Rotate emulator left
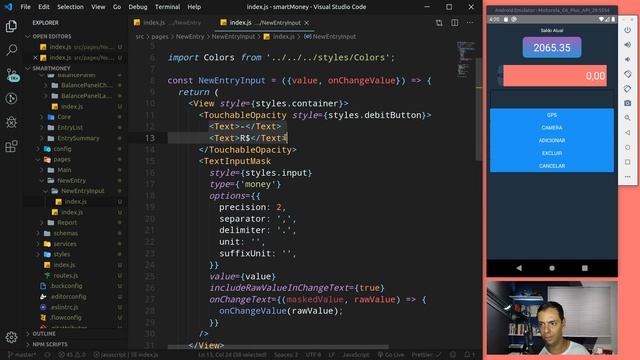The width and height of the screenshot is (640, 360). (x=628, y=74)
